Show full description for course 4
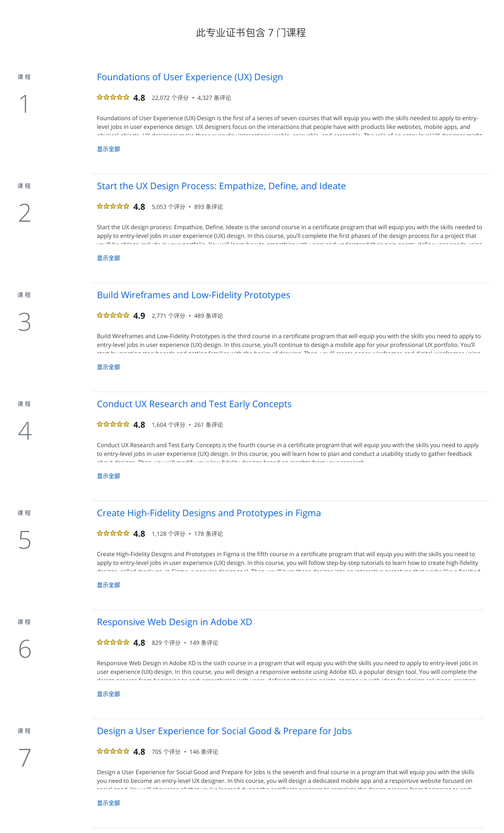The height and width of the screenshot is (833, 504). click(x=109, y=476)
